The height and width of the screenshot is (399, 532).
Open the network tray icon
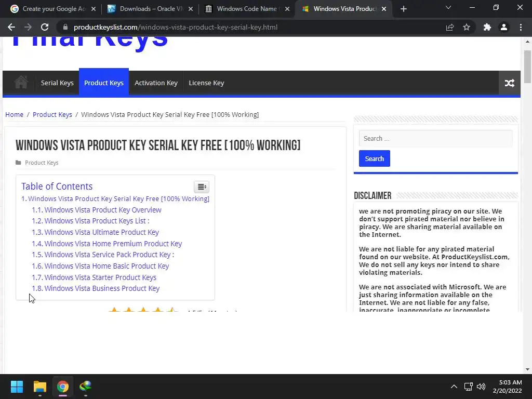pyautogui.click(x=469, y=387)
